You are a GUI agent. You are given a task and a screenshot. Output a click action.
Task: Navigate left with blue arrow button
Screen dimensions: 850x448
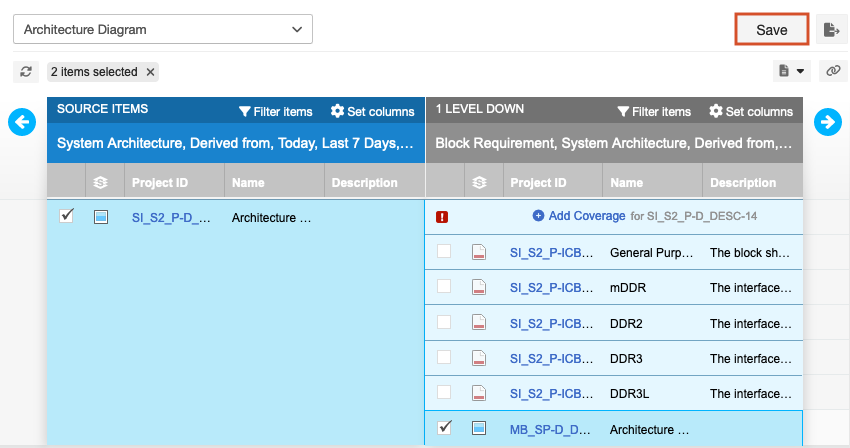tap(22, 122)
